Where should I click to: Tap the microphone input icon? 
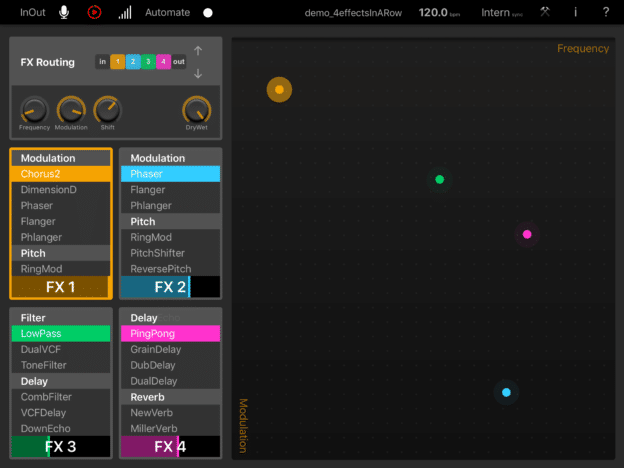64,12
